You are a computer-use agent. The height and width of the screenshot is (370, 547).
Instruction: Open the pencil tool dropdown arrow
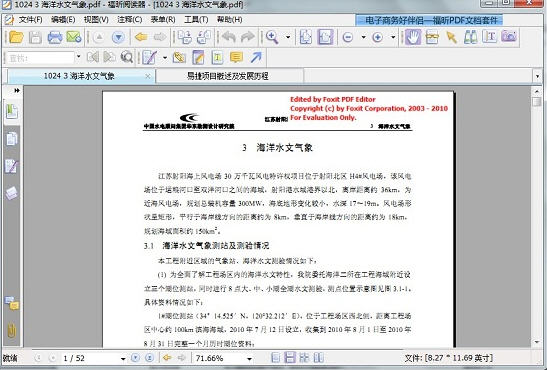[165, 58]
